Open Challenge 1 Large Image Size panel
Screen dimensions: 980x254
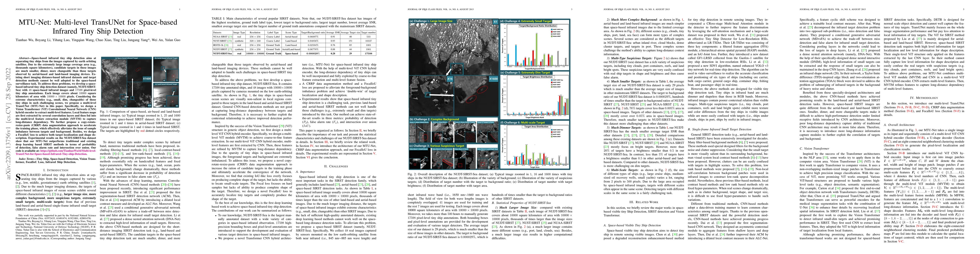[454, 68]
